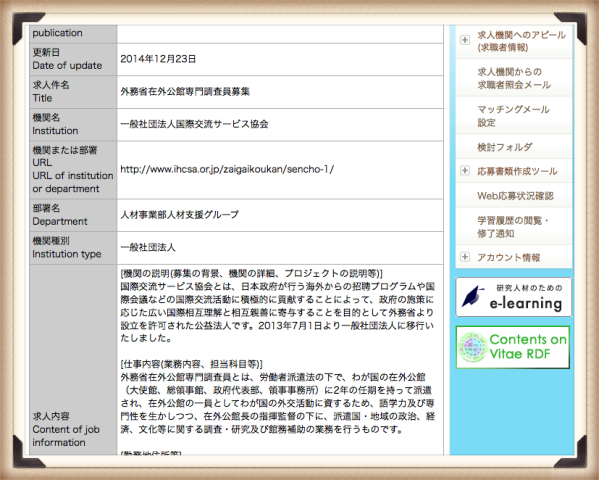Click Contents on Vitae RDF banner
Image resolution: width=599 pixels, height=480 pixels.
513,347
